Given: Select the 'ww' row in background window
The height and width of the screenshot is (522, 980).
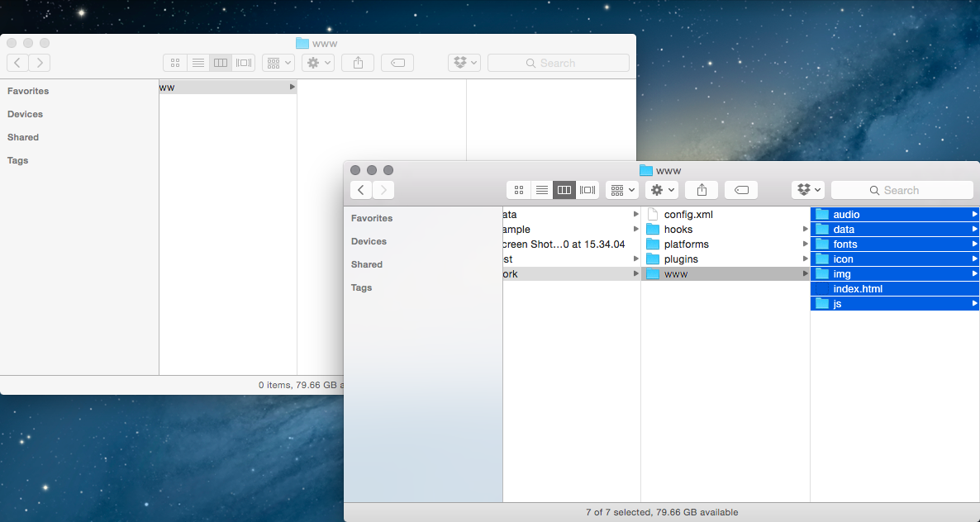Looking at the screenshot, I should 228,88.
